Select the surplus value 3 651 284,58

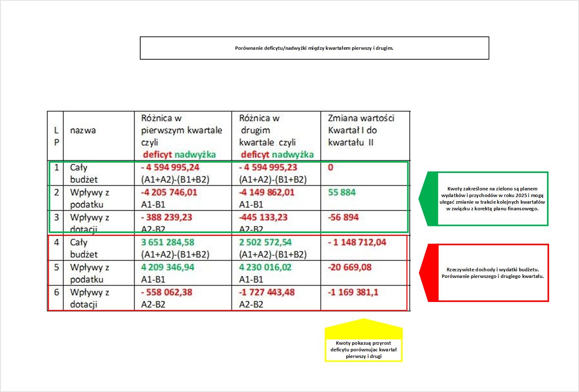point(168,242)
